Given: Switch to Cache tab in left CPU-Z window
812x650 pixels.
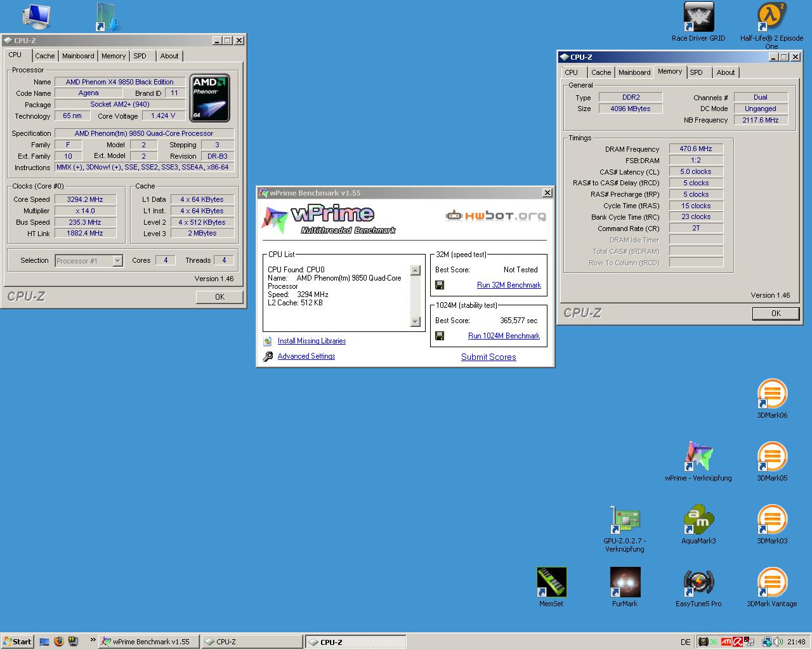Looking at the screenshot, I should pos(45,56).
